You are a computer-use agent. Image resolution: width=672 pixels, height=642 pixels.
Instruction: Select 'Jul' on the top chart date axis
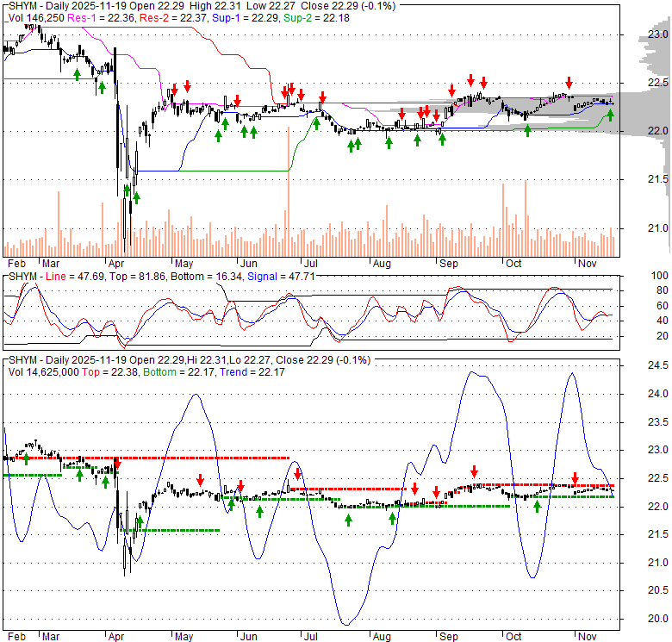tap(310, 263)
